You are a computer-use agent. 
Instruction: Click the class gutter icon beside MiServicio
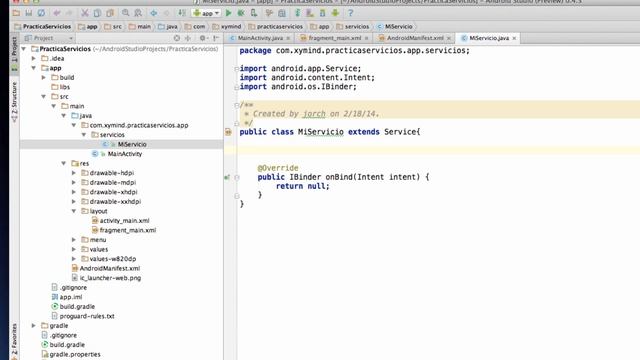[228, 132]
